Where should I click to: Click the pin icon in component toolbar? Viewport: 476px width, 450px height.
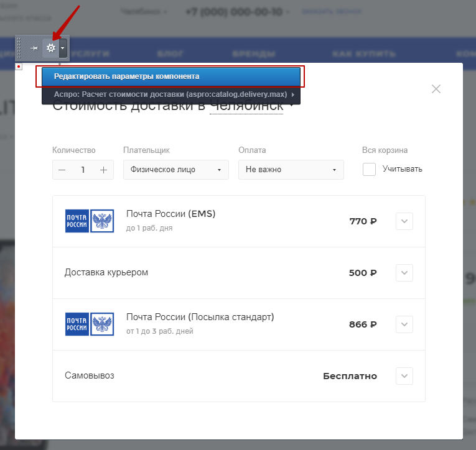pyautogui.click(x=34, y=48)
